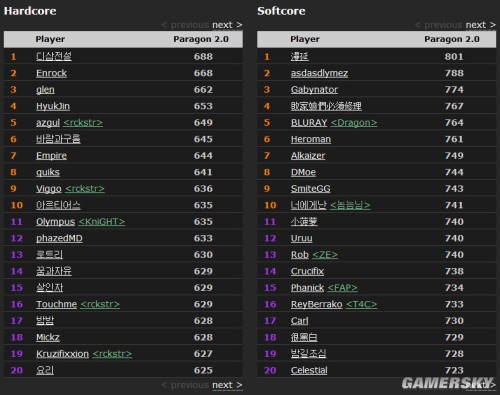
Task: Open Softcore rank 4 player name
Action: click(x=326, y=106)
